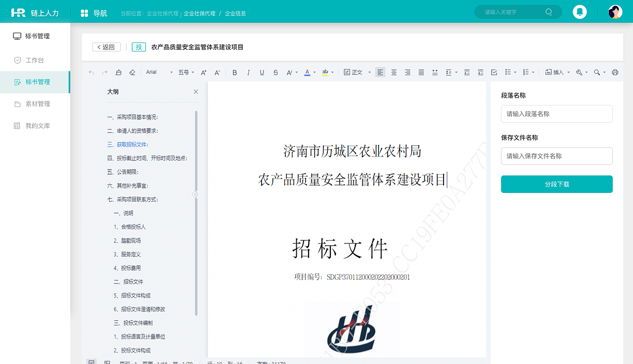The height and width of the screenshot is (364, 633).
Task: Toggle the bulleted list formatting
Action: [x=508, y=72]
